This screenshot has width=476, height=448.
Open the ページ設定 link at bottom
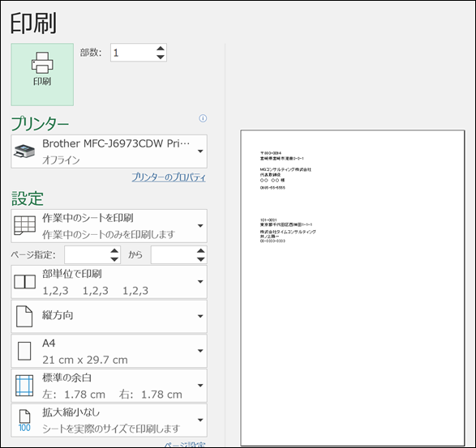pyautogui.click(x=185, y=445)
